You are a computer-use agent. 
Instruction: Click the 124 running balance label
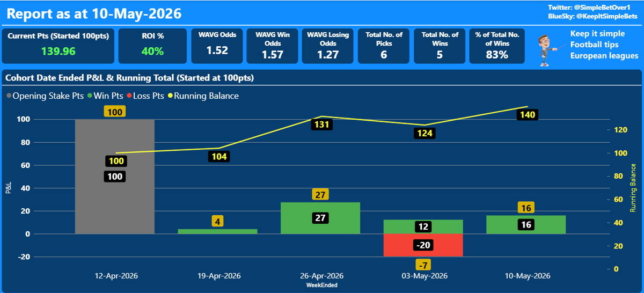point(423,133)
